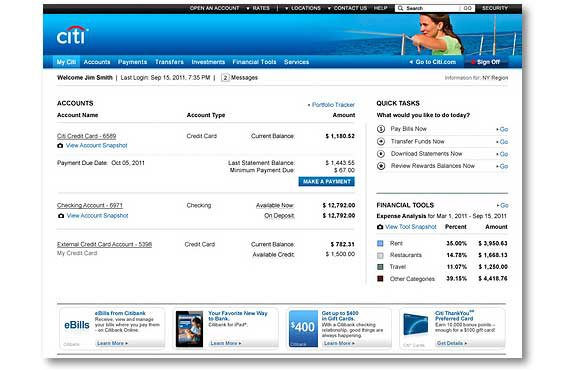Click the Make a Payment button
This screenshot has height=370, width=565.
(x=326, y=182)
